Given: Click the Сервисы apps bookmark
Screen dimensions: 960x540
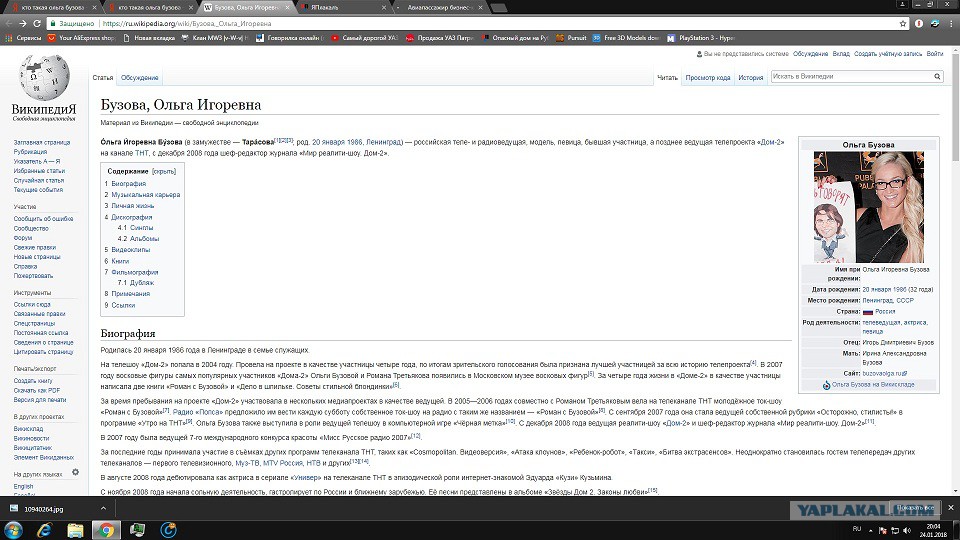Looking at the screenshot, I should pyautogui.click(x=23, y=38).
